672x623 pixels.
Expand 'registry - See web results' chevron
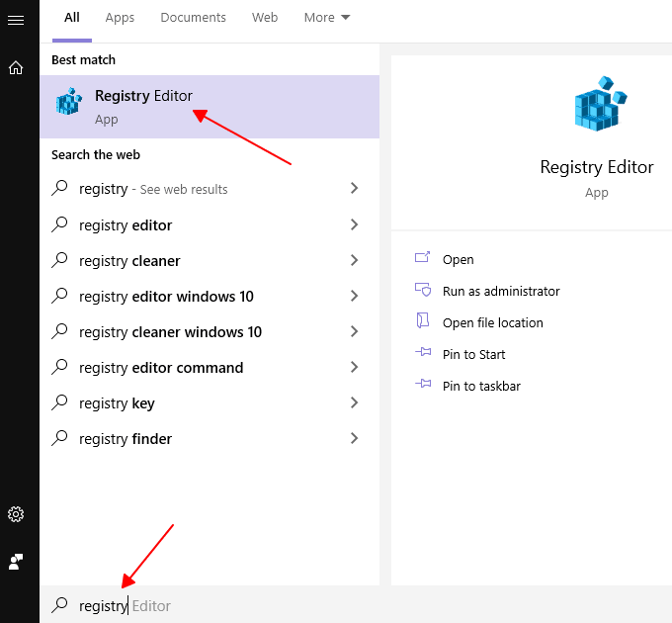click(354, 188)
